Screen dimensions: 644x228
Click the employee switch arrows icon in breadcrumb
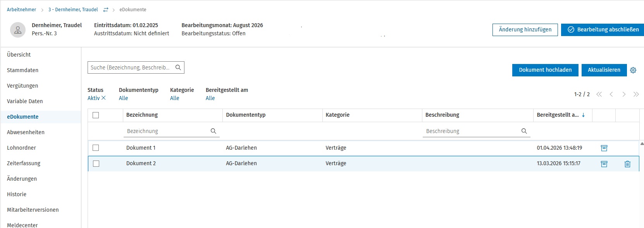tap(106, 10)
